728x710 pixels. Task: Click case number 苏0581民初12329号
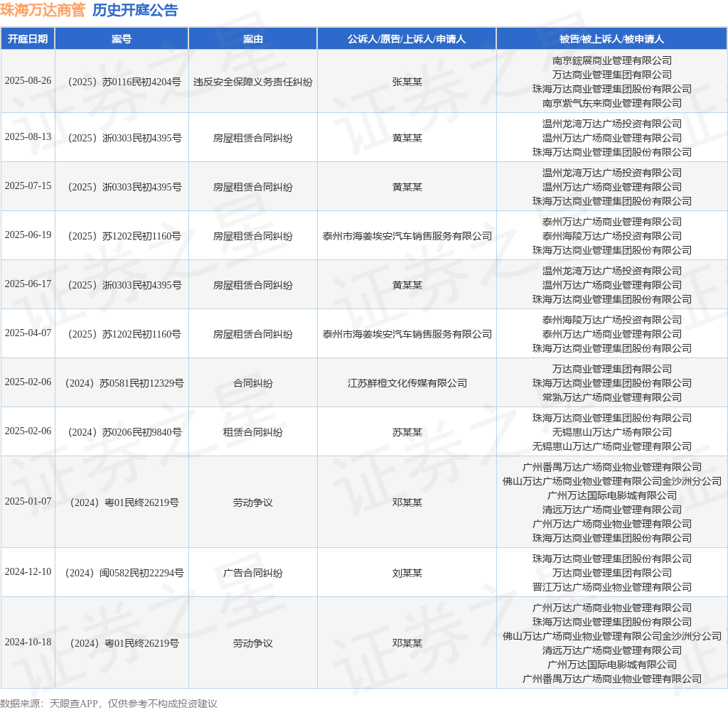[x=124, y=383]
